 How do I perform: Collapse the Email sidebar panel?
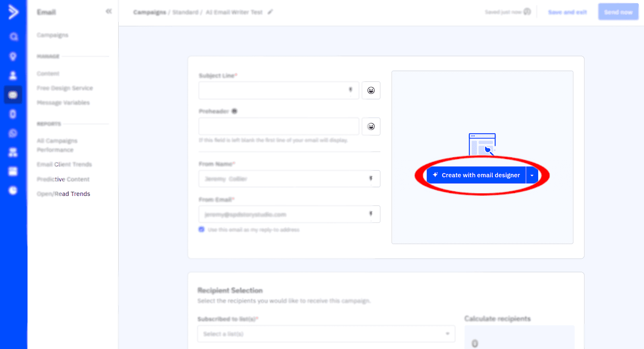point(109,12)
